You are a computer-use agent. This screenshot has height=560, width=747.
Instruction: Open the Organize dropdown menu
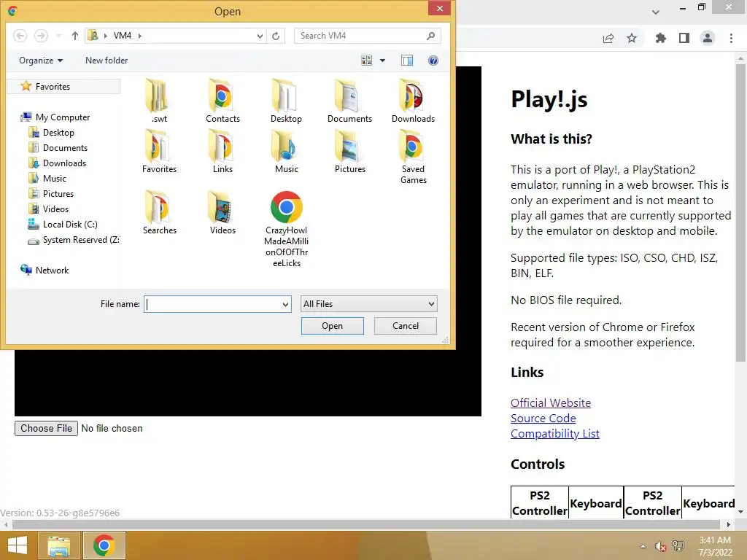pos(41,61)
